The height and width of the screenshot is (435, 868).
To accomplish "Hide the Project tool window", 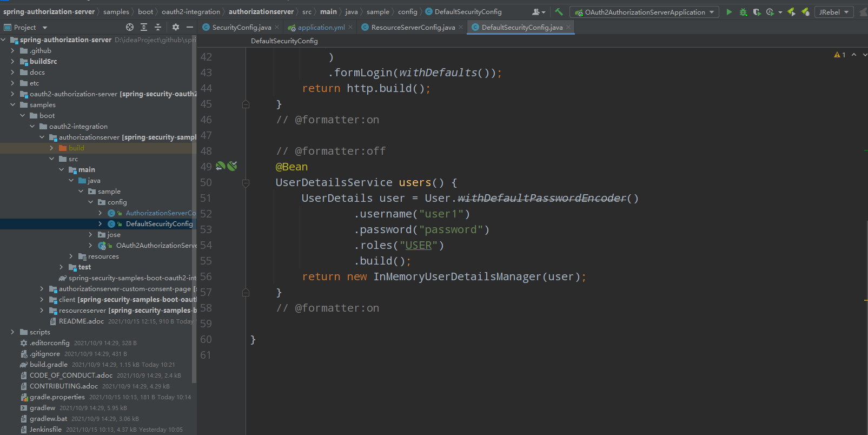I will tap(190, 27).
